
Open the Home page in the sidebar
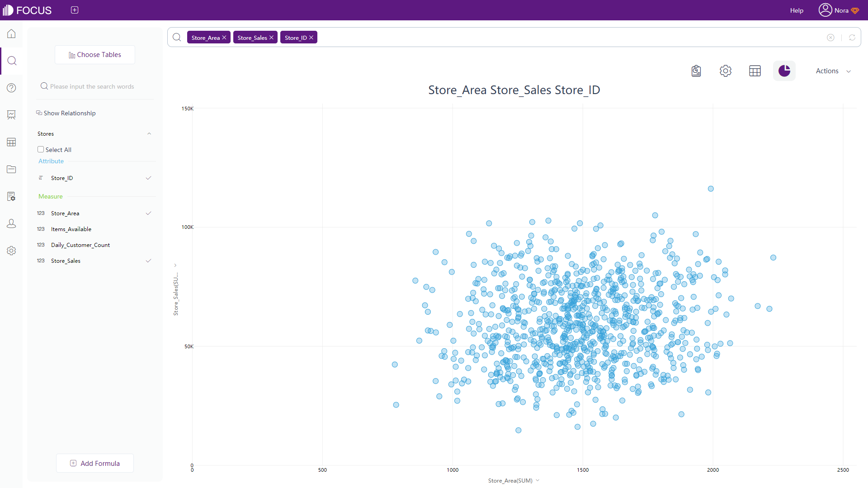[11, 34]
